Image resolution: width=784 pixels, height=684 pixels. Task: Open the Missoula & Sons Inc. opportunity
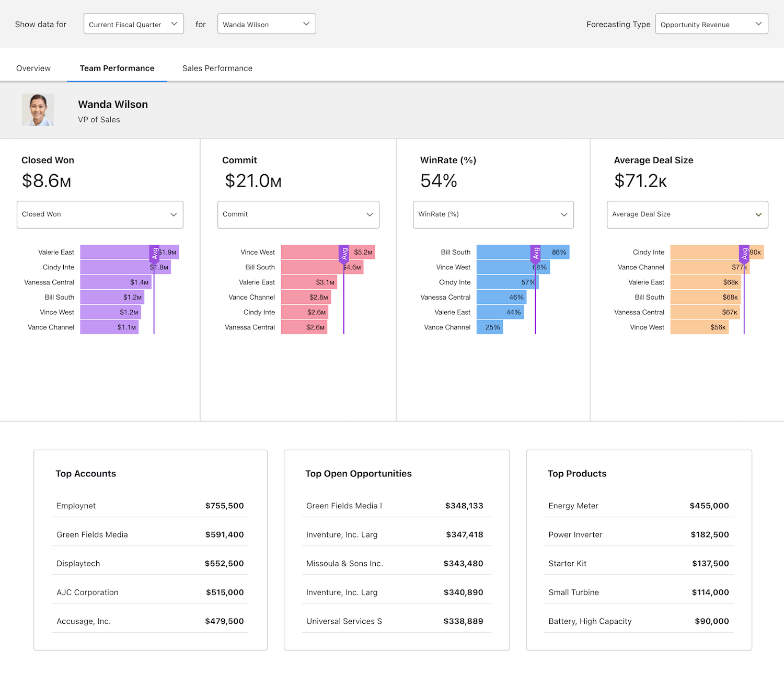point(396,563)
